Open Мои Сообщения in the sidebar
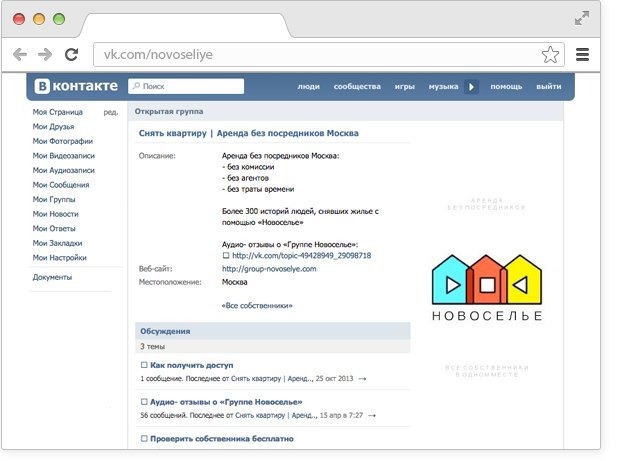The height and width of the screenshot is (461, 620). [61, 185]
